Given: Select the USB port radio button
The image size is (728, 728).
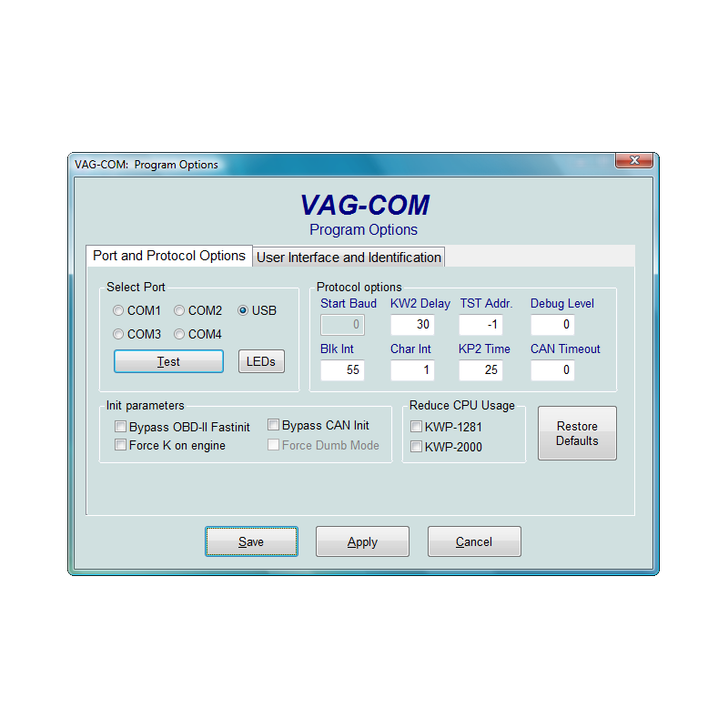Looking at the screenshot, I should (243, 310).
